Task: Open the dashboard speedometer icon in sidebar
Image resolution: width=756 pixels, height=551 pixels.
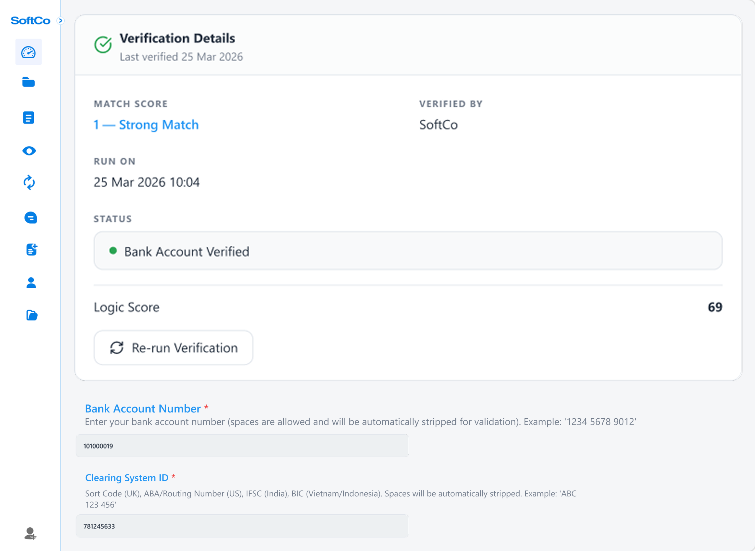Action: 29,52
